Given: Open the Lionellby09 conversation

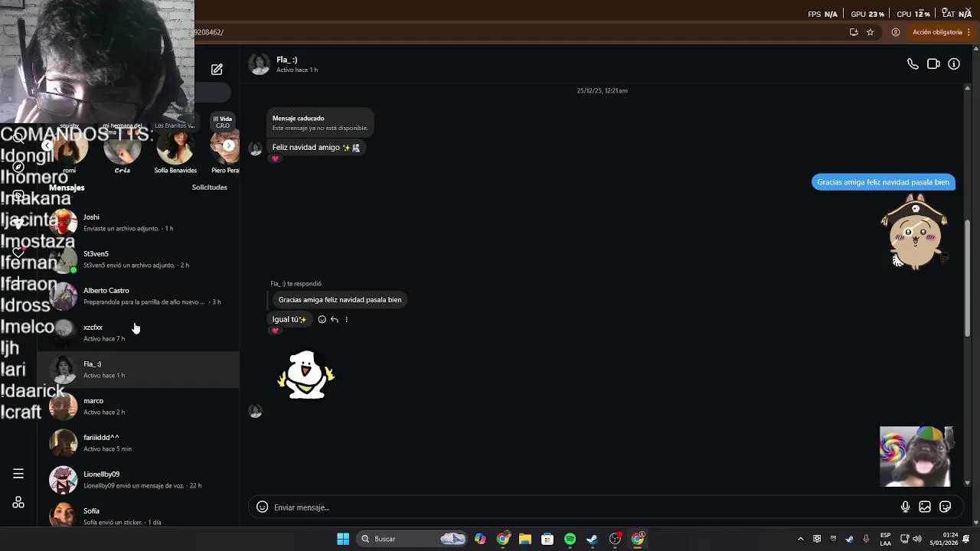Looking at the screenshot, I should (x=139, y=480).
